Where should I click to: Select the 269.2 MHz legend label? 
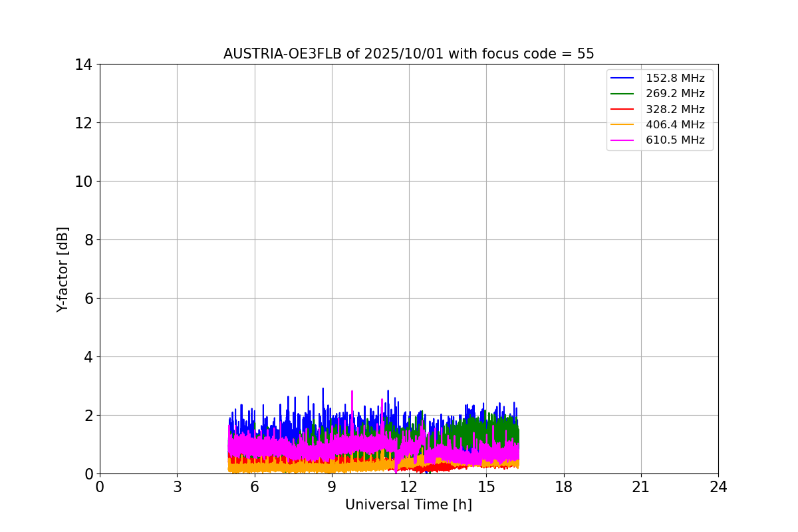(x=675, y=94)
